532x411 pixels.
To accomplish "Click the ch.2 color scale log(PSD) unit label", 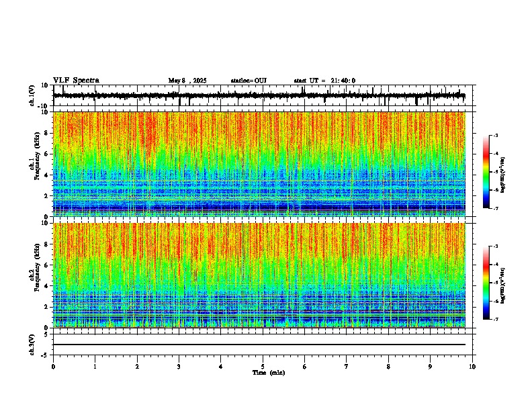I will [x=503, y=285].
